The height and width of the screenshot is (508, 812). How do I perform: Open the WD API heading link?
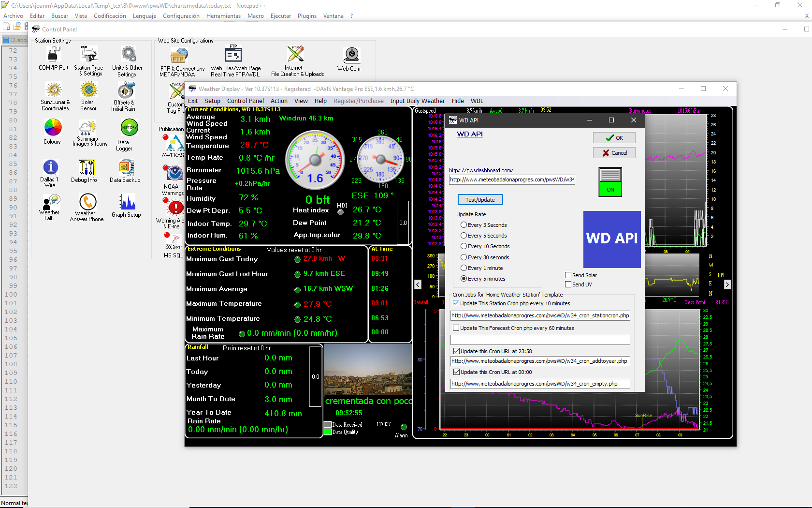tap(470, 134)
